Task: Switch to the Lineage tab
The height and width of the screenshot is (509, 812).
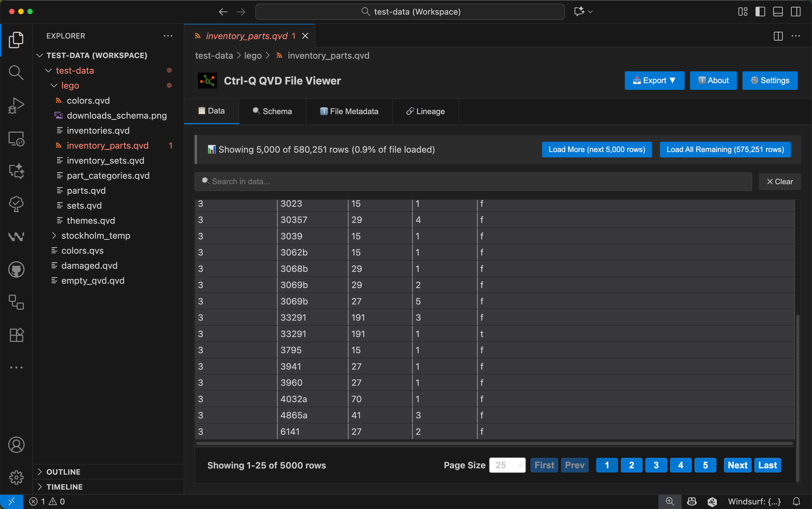Action: click(x=425, y=112)
